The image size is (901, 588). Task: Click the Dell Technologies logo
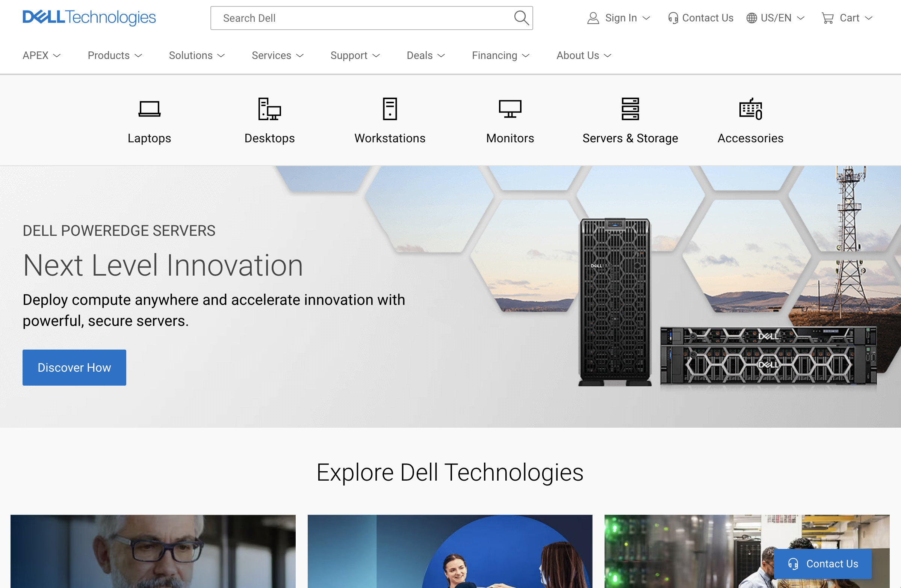[x=89, y=17]
